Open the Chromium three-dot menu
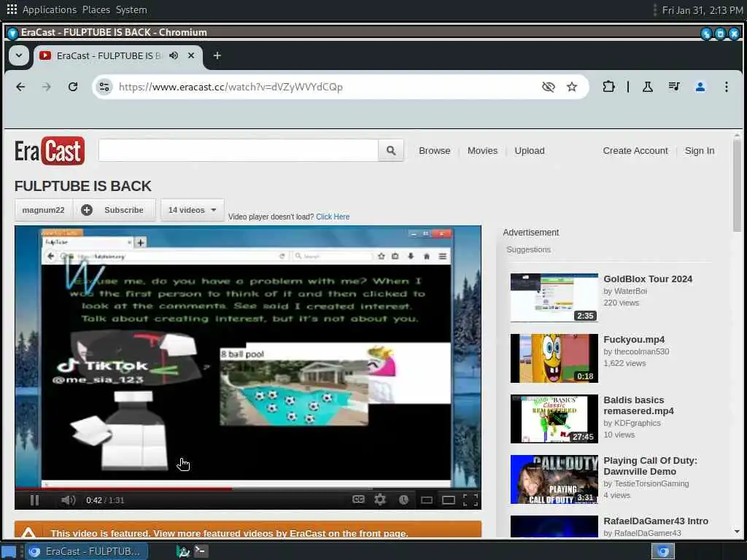This screenshot has width=747, height=560. [x=726, y=87]
